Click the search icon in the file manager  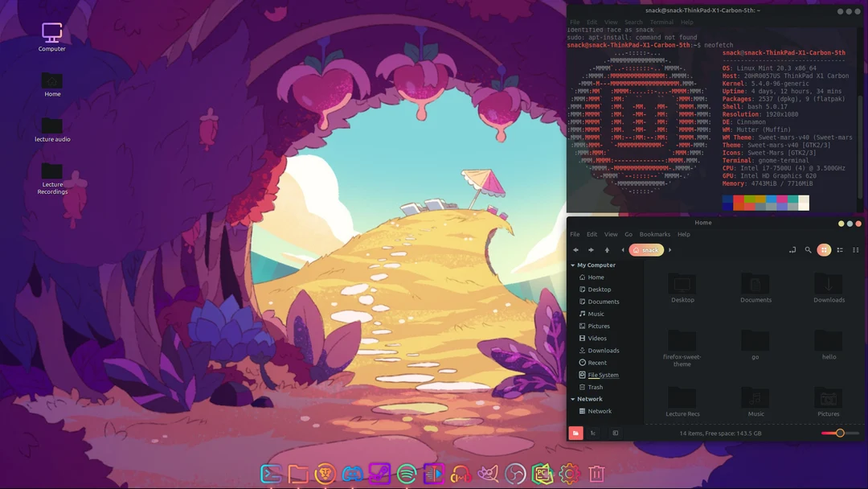pos(808,250)
